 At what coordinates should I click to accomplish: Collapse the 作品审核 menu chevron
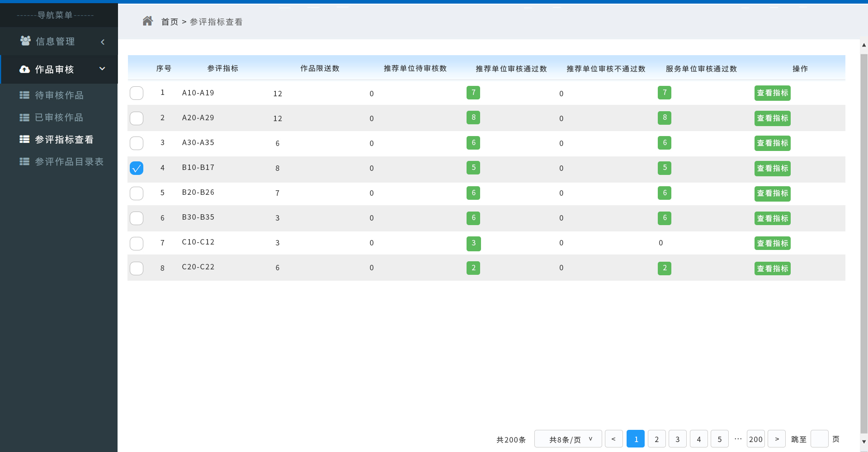pos(102,69)
